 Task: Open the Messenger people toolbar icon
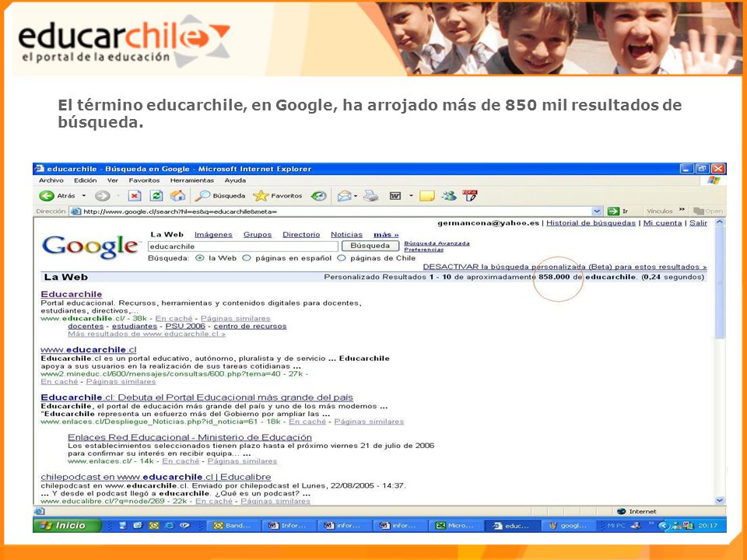[x=449, y=196]
